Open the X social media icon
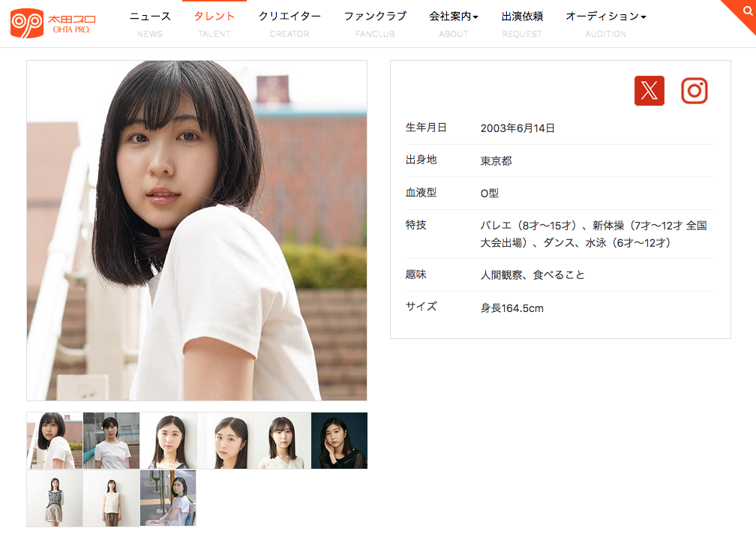Viewport: 756px width, 543px height. 649,91
